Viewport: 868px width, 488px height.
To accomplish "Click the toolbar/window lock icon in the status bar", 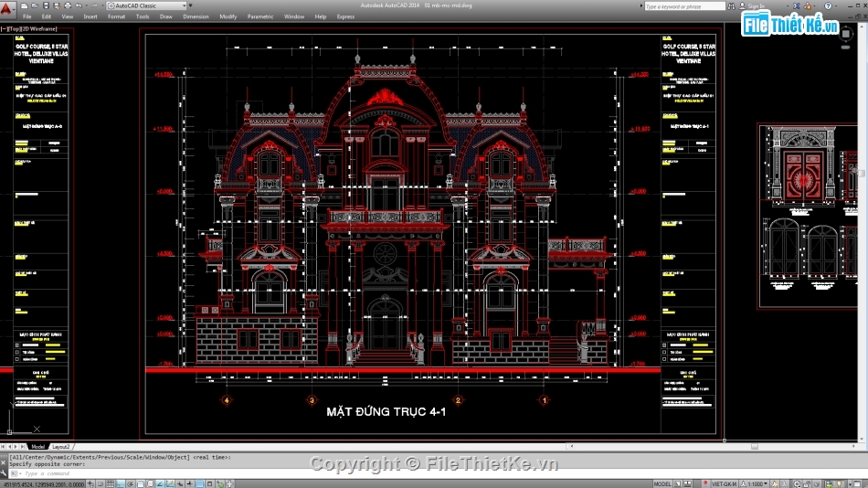I will (x=807, y=484).
